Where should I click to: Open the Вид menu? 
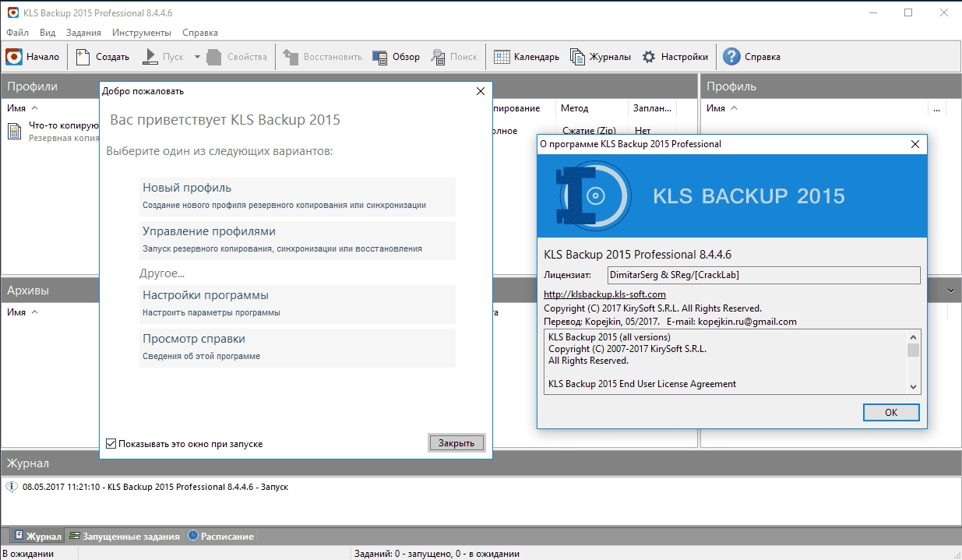48,33
